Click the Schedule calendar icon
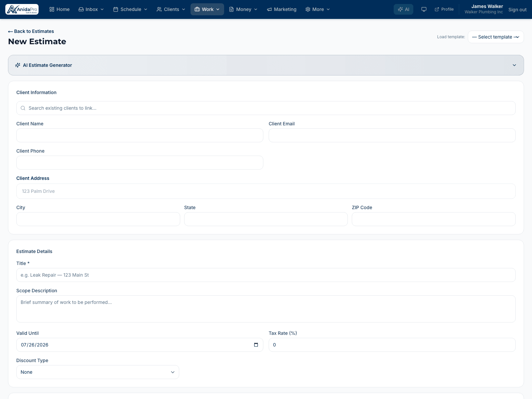Screen dimensions: 532x399 [116, 9]
